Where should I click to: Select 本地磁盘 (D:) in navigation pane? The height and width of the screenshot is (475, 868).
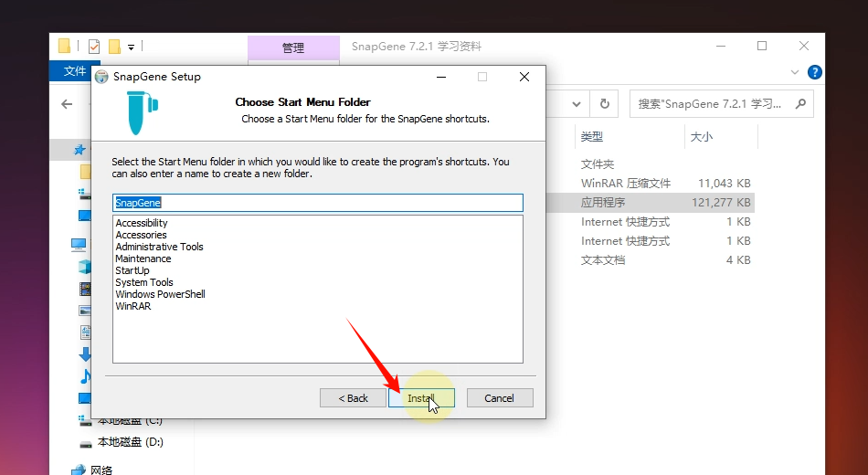click(130, 442)
